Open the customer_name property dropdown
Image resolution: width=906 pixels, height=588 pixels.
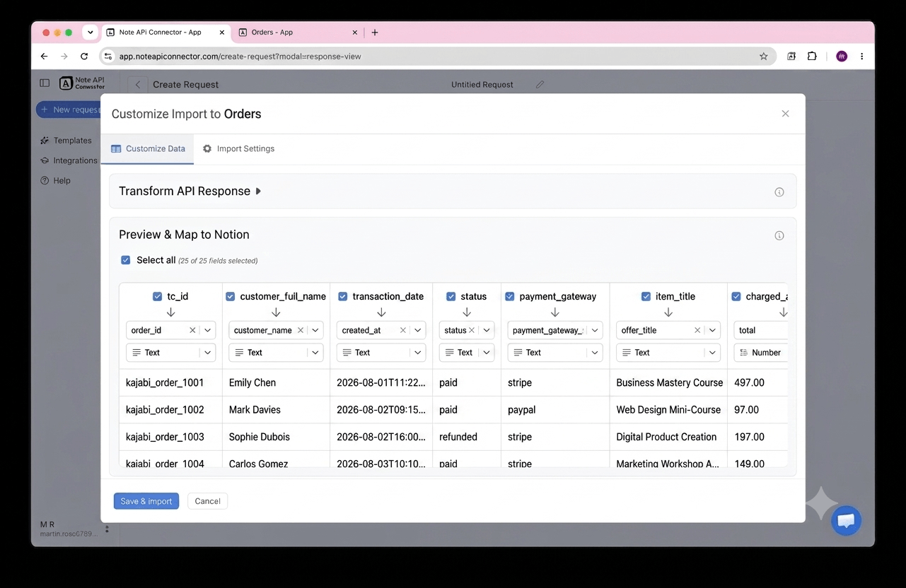click(x=315, y=330)
